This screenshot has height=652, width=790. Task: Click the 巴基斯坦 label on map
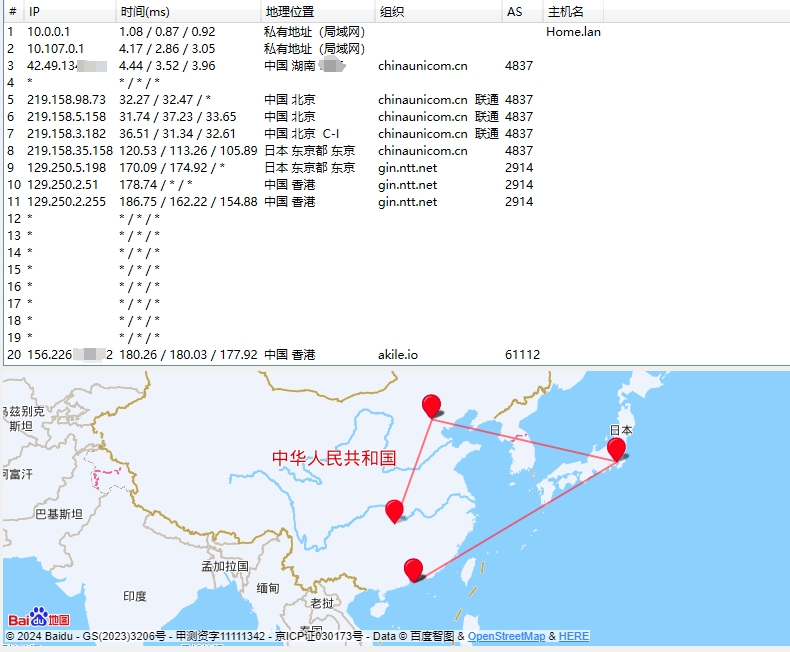(59, 514)
